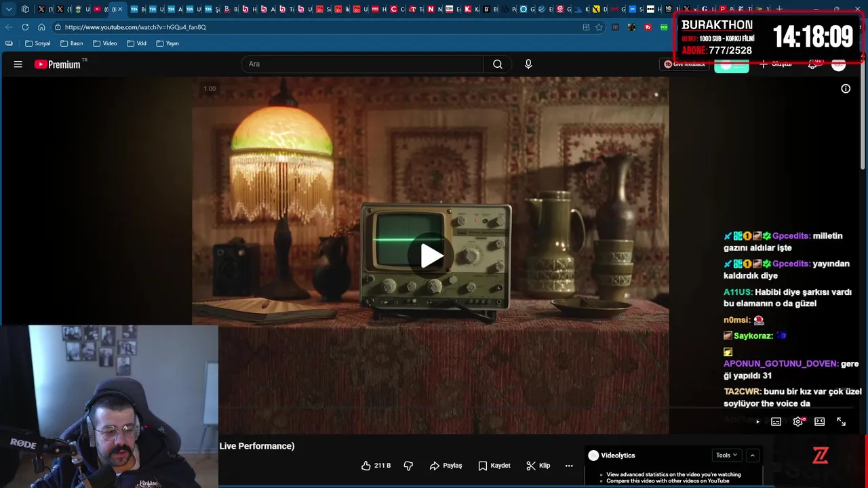Play the video with the center button

[x=431, y=256]
